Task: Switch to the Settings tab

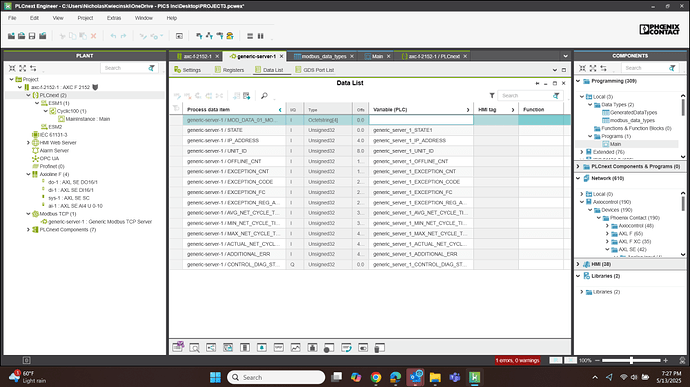Action: (x=187, y=70)
